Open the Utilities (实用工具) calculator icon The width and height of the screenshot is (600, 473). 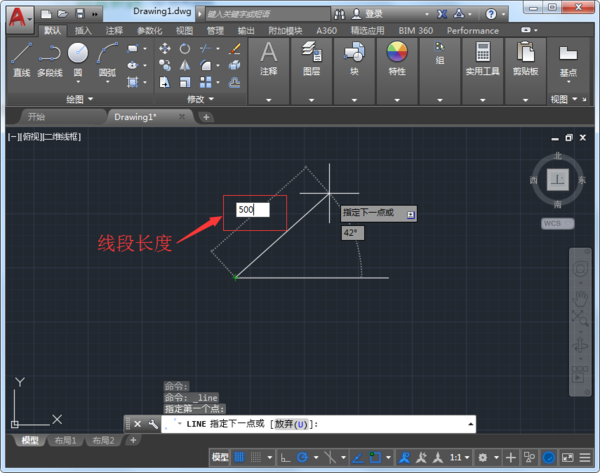(483, 54)
